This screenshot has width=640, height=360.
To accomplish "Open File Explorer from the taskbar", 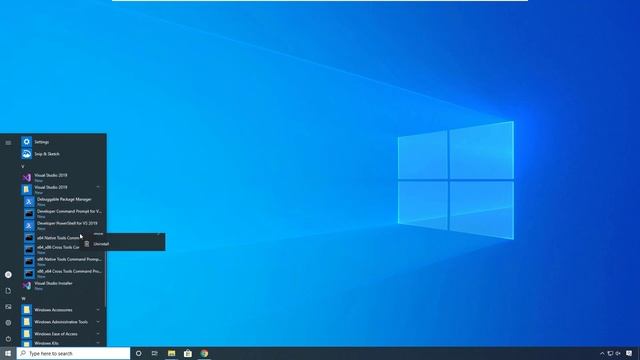I will [x=171, y=353].
